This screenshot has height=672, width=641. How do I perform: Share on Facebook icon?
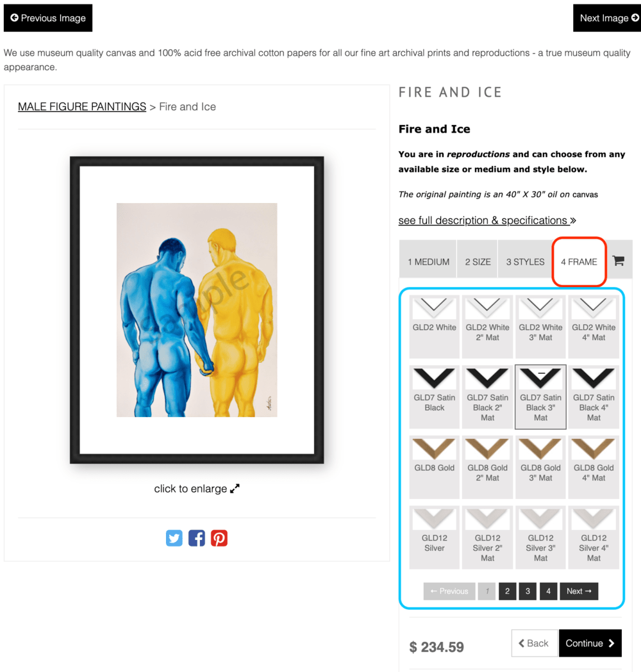click(197, 538)
